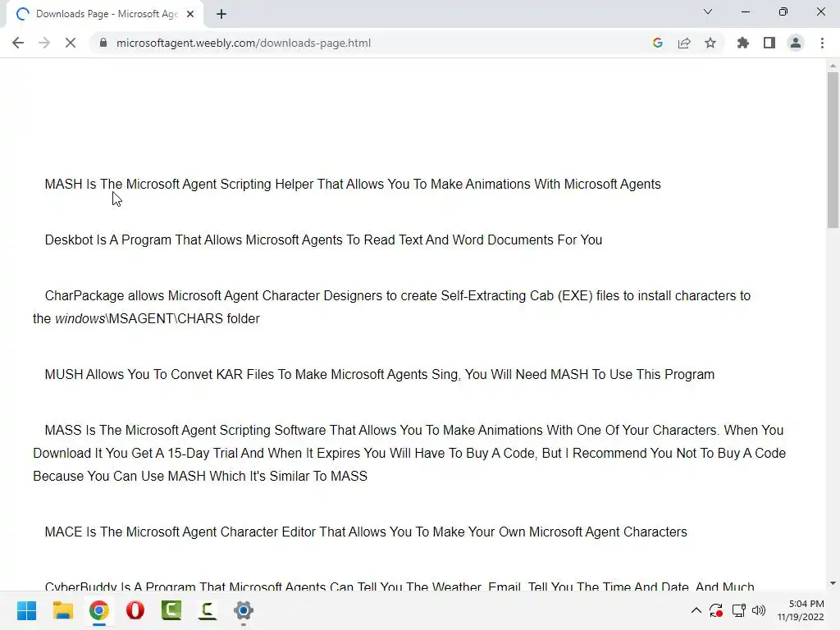The height and width of the screenshot is (630, 840).
Task: Click the forward navigation arrow
Action: coord(44,43)
